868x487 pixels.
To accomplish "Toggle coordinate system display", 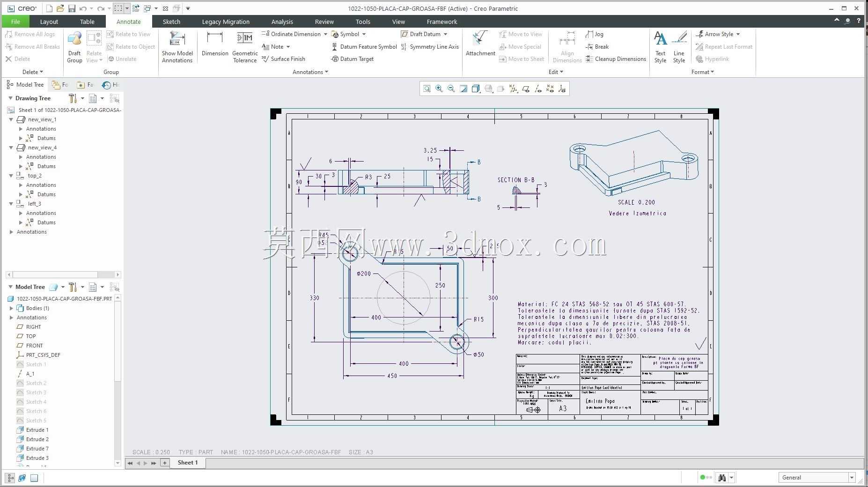I will (562, 89).
